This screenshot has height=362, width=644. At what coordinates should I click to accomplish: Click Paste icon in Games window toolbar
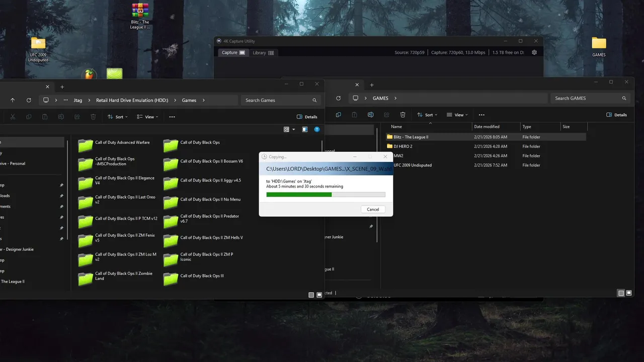(x=45, y=117)
